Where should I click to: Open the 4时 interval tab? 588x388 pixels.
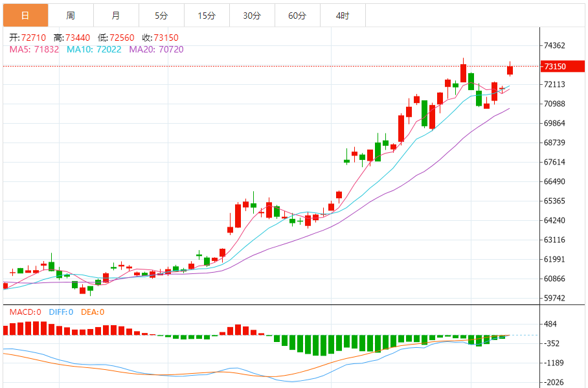coord(343,16)
